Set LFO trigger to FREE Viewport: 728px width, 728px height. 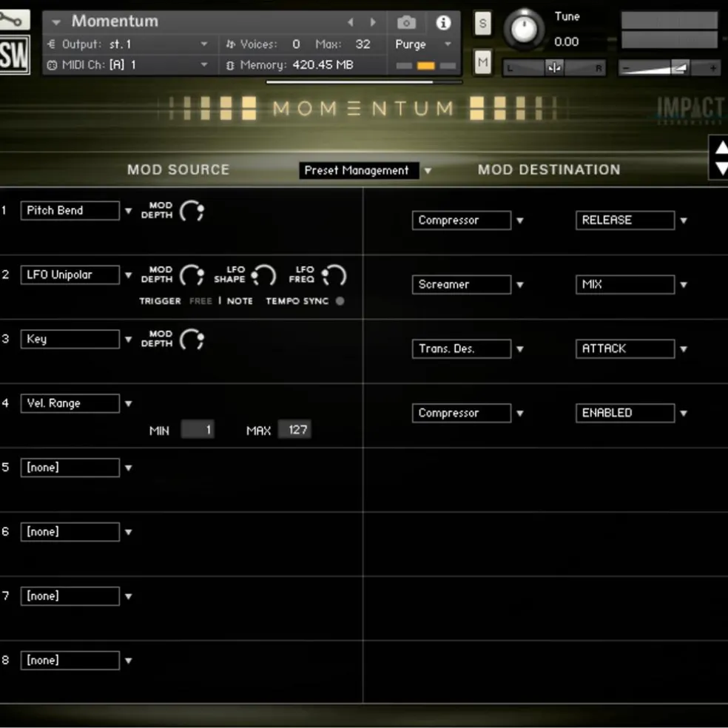tap(200, 301)
